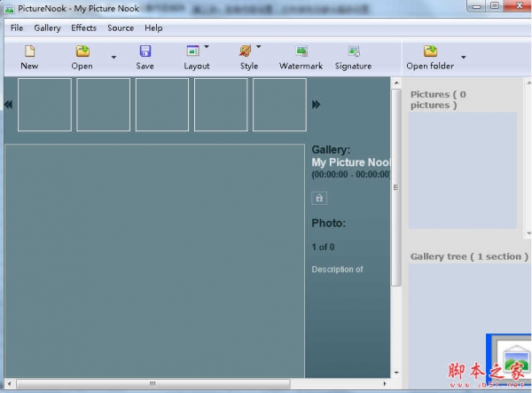Go to previous thumbnails with double-left arrow

point(9,104)
